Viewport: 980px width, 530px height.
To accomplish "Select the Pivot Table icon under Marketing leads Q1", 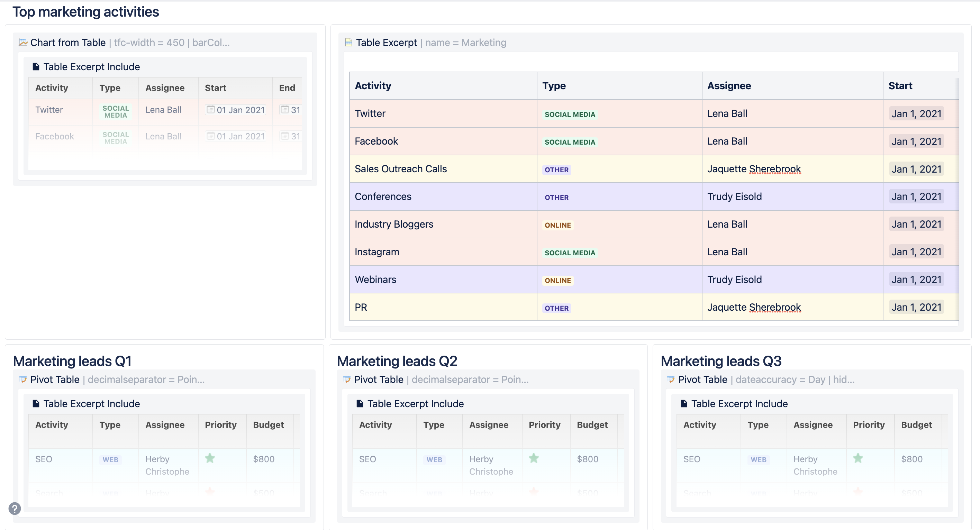I will (23, 380).
